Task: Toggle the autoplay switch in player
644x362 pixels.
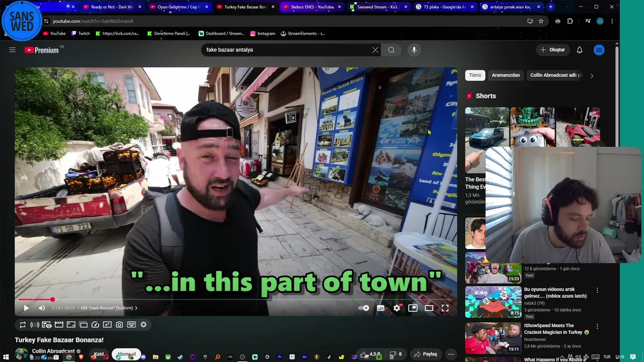Action: tap(363, 308)
